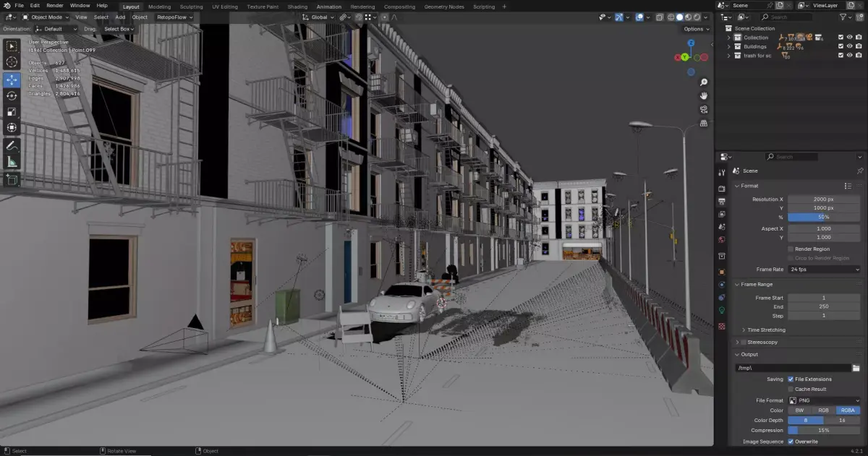This screenshot has width=868, height=456.
Task: Select the Select Box tool in toolbar
Action: pyautogui.click(x=12, y=46)
